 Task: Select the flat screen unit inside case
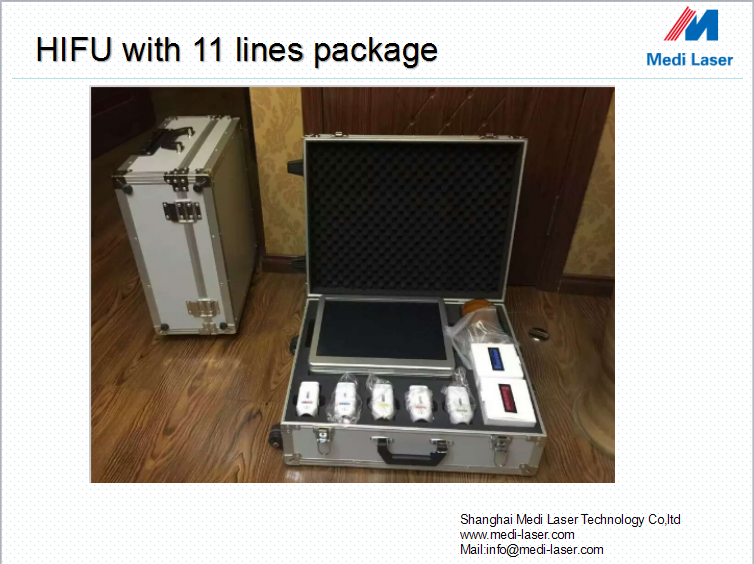[x=381, y=335]
